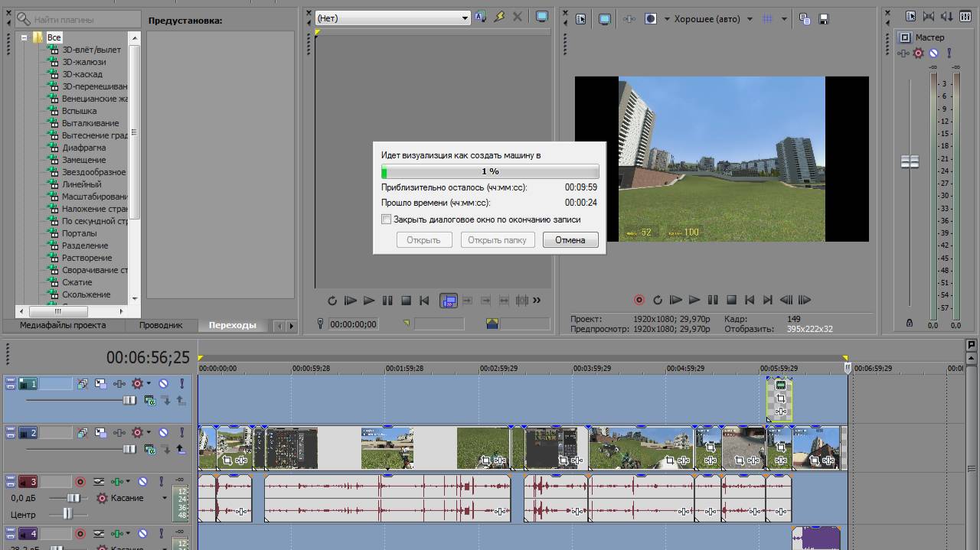Image resolution: width=980 pixels, height=550 pixels.
Task: Toggle the master fader lock icon
Action: click(x=910, y=324)
